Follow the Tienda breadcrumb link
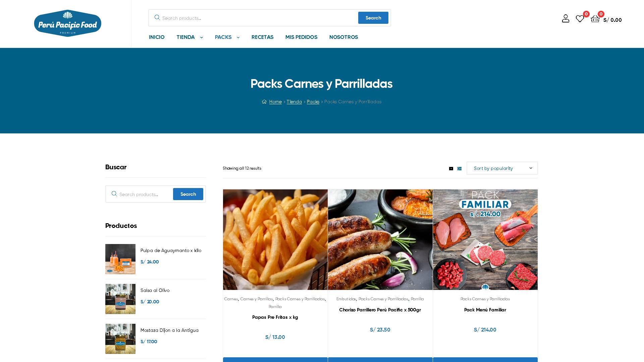Image resolution: width=644 pixels, height=362 pixels. point(294,102)
